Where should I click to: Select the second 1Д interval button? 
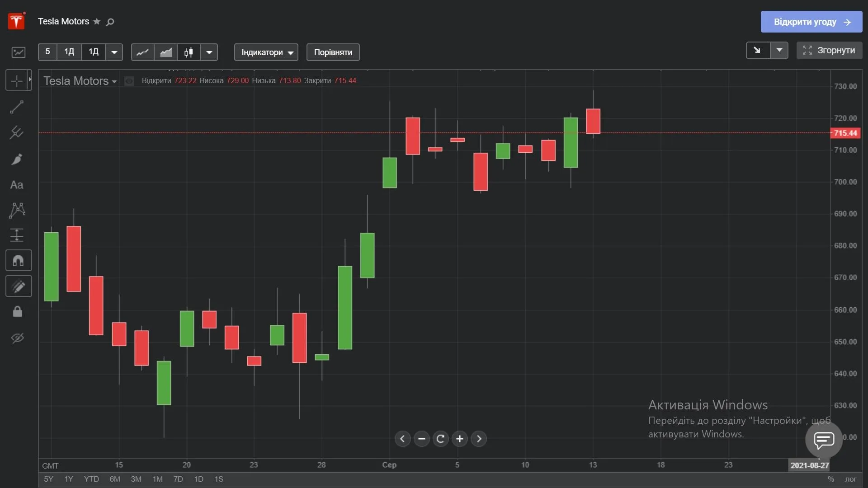(94, 52)
